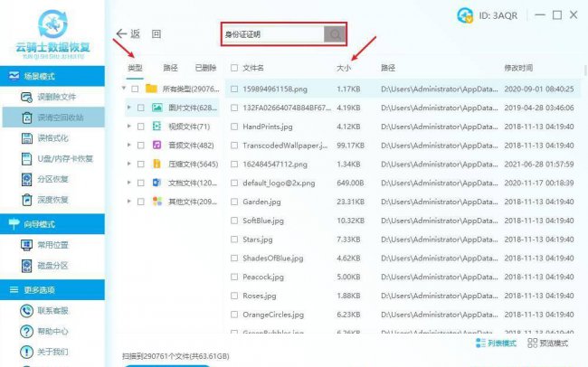Open the 磁盘分区 disk partition icon
This screenshot has height=367, width=588.
(26, 266)
